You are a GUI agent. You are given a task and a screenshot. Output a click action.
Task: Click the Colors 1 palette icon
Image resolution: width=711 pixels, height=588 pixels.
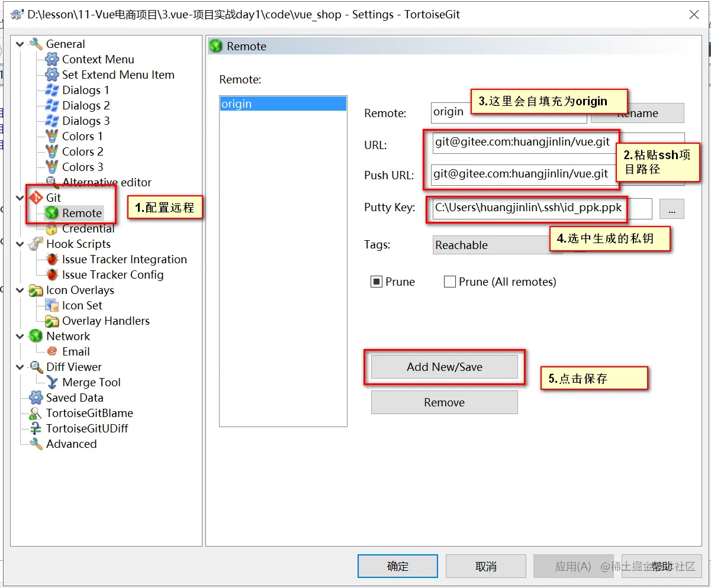coord(52,136)
